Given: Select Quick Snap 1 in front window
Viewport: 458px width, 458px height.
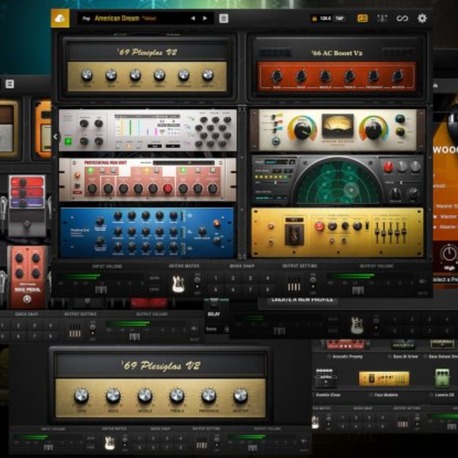Looking at the screenshot, I should click(216, 278).
